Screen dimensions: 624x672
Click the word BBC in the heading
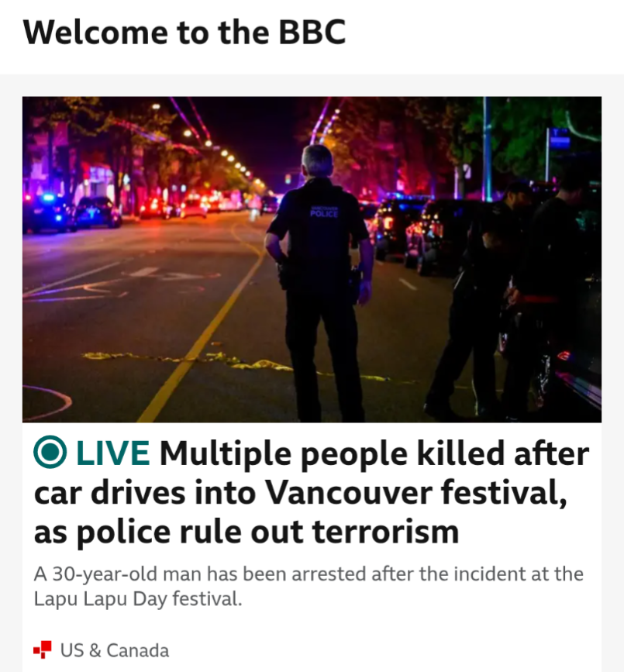(x=312, y=32)
